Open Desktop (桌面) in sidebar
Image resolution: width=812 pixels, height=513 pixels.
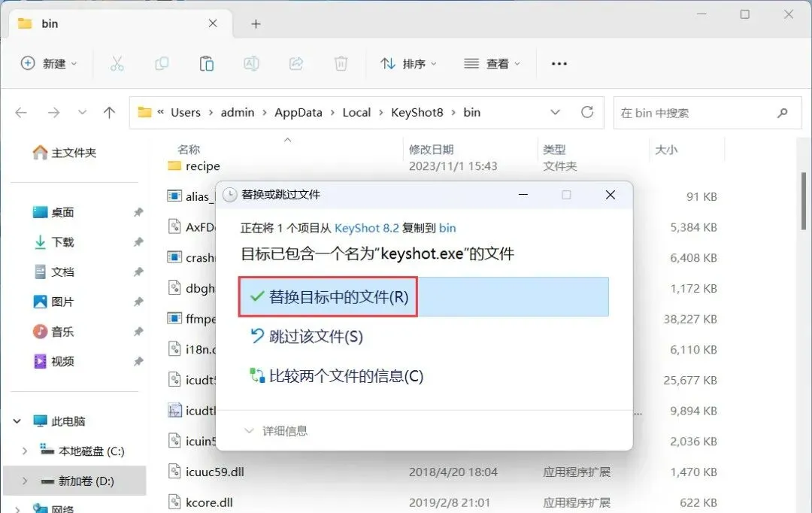(53, 212)
